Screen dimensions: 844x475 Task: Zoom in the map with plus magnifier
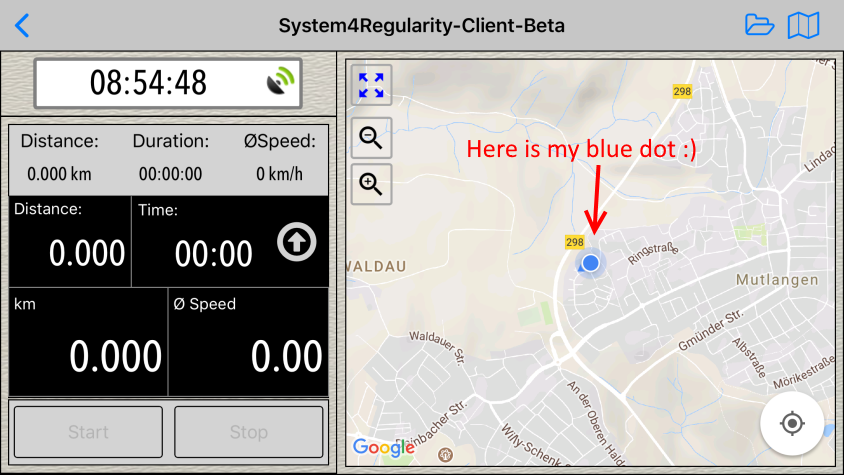coord(371,184)
